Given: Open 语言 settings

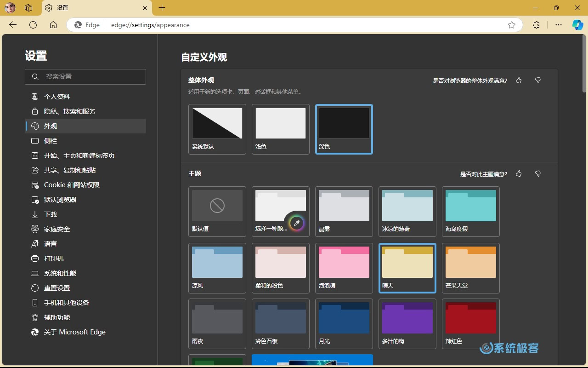Looking at the screenshot, I should pyautogui.click(x=85, y=244).
